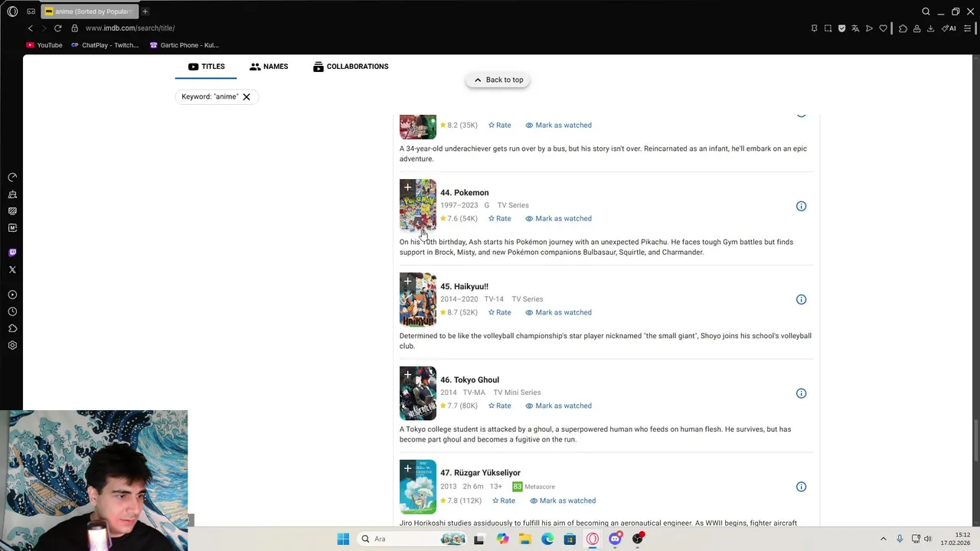This screenshot has height=551, width=980.
Task: Open the AI assistant toolbar button
Action: (x=949, y=28)
